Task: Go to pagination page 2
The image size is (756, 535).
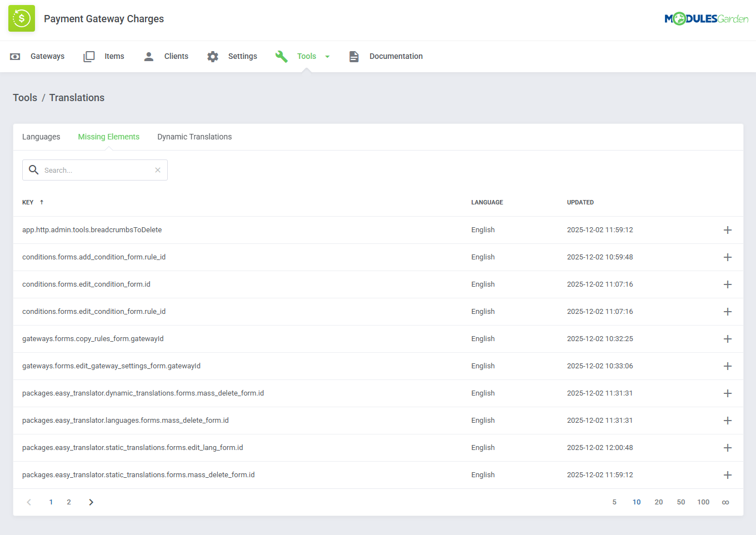Action: click(68, 502)
